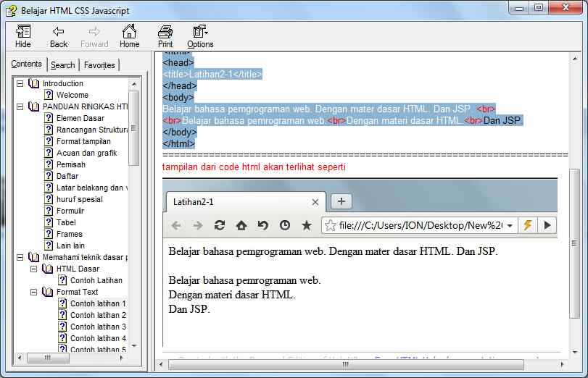Open the Welcome topic

pos(73,95)
